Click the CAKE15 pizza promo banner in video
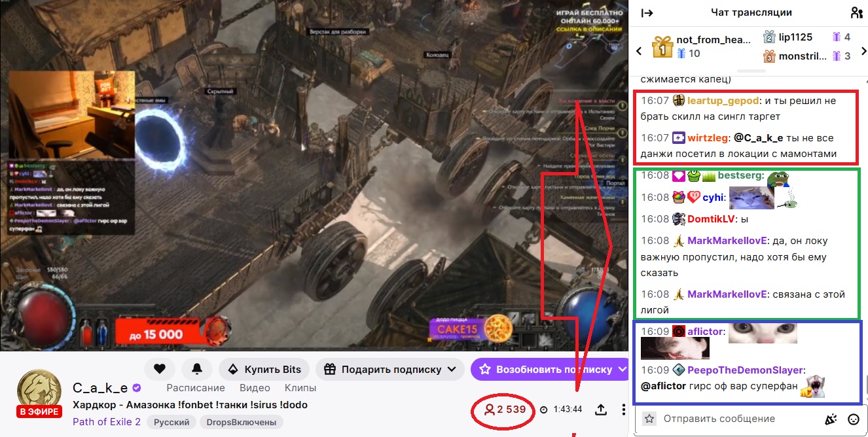The width and height of the screenshot is (868, 437). 471,328
